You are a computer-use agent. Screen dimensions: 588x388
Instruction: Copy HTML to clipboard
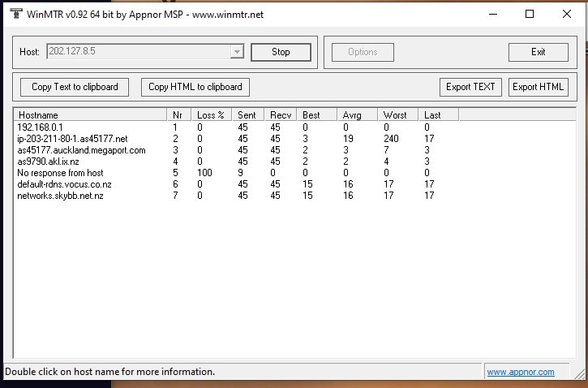click(x=195, y=87)
